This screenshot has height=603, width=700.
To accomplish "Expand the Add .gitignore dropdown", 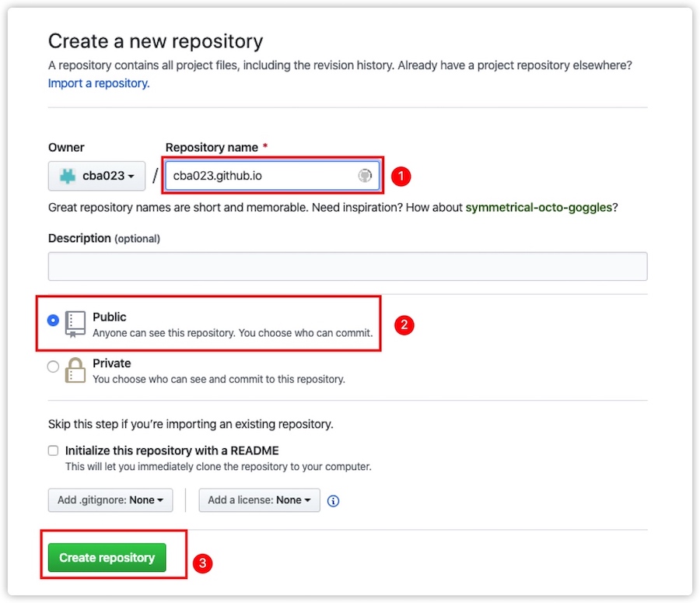I will [110, 500].
